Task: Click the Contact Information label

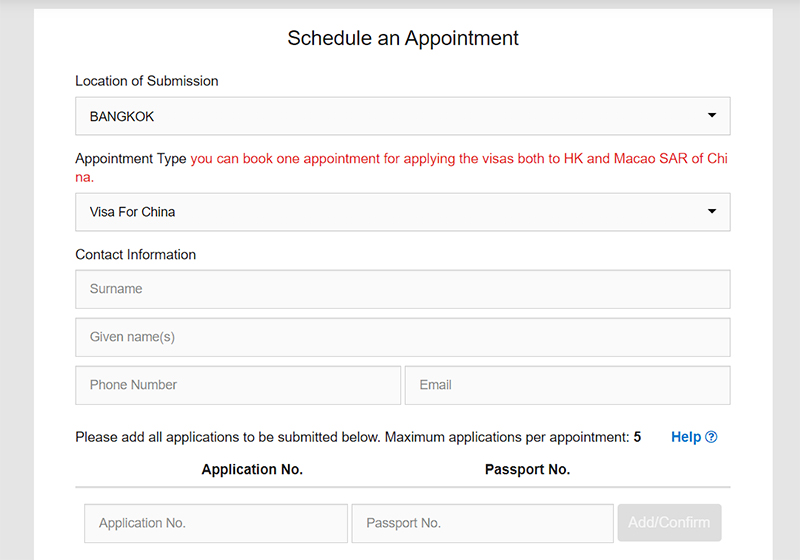Action: 136,254
